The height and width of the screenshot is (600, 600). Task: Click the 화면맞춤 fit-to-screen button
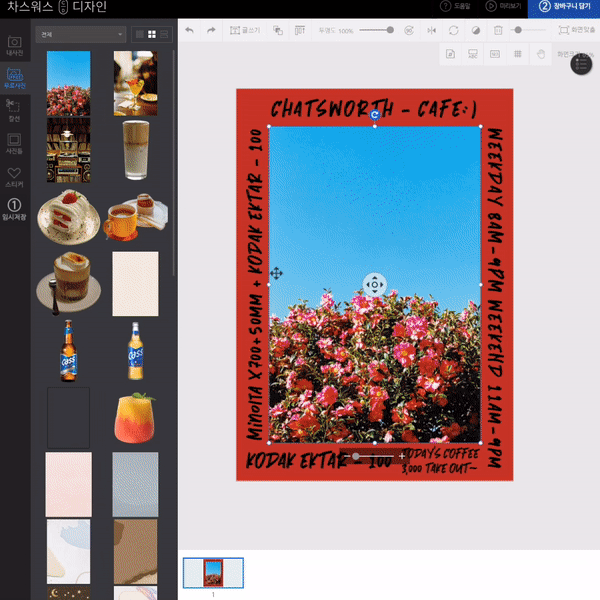click(577, 30)
